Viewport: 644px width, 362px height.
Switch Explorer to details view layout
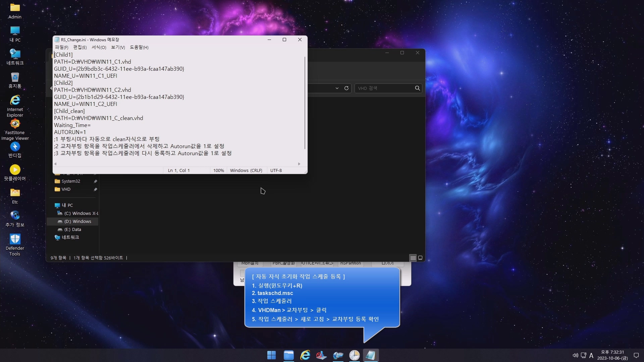click(413, 258)
